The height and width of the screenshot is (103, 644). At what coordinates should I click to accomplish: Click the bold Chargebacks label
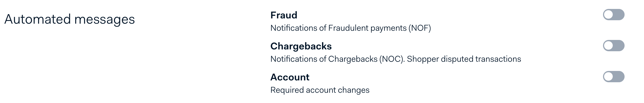pos(301,46)
